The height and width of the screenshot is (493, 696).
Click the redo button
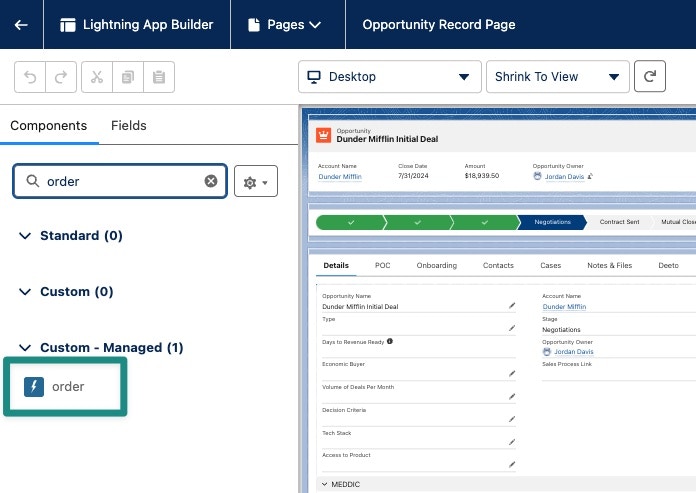pyautogui.click(x=61, y=77)
